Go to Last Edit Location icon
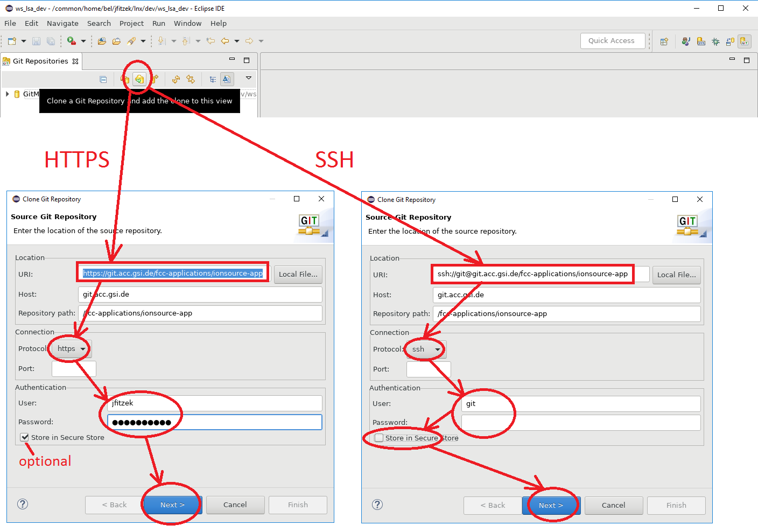Screen dimensions: 758x532 210,41
